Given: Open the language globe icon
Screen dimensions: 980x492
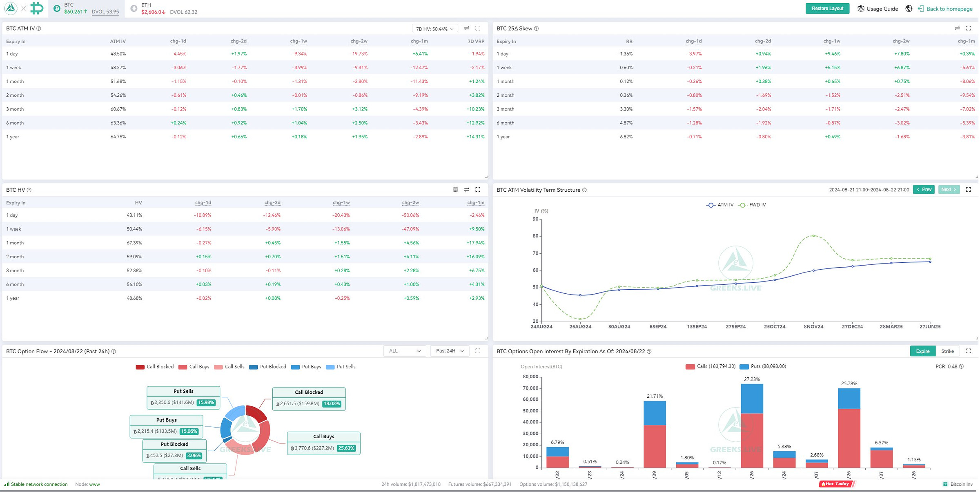Looking at the screenshot, I should (x=909, y=9).
